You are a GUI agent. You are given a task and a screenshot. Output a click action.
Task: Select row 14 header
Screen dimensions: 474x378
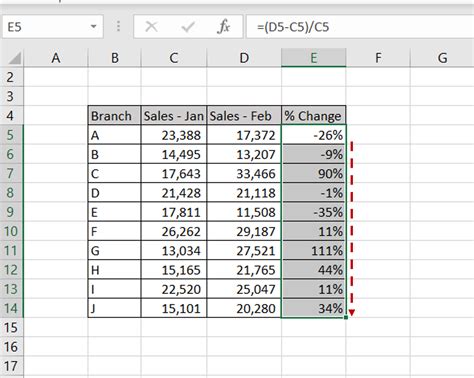coord(11,308)
